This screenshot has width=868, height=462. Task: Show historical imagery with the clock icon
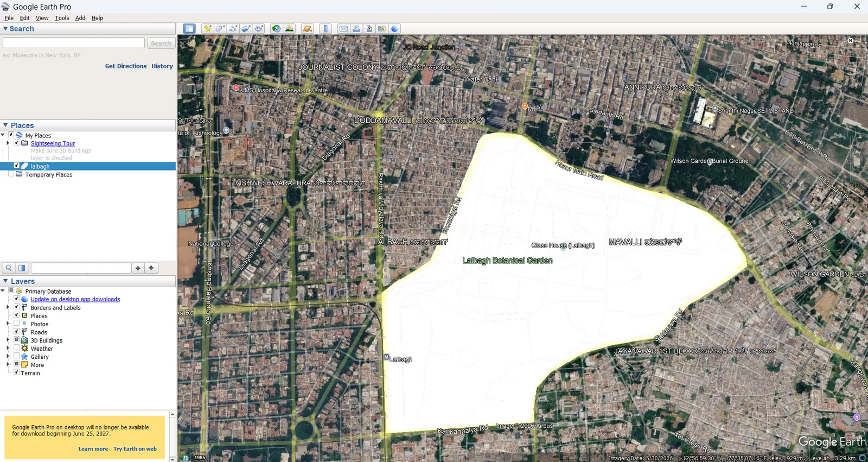pos(276,29)
